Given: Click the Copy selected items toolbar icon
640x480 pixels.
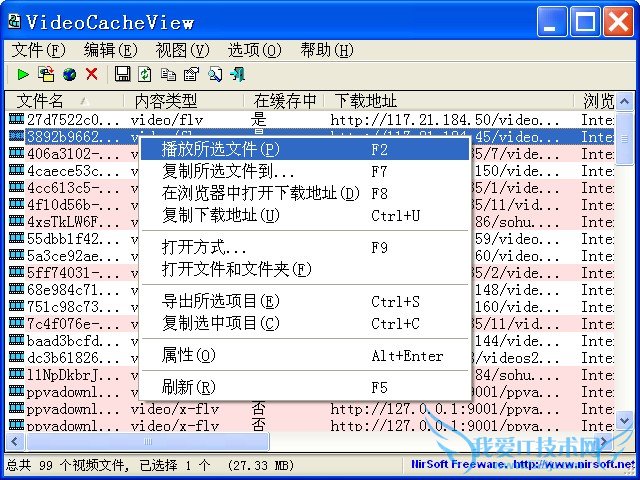Looking at the screenshot, I should (x=169, y=75).
